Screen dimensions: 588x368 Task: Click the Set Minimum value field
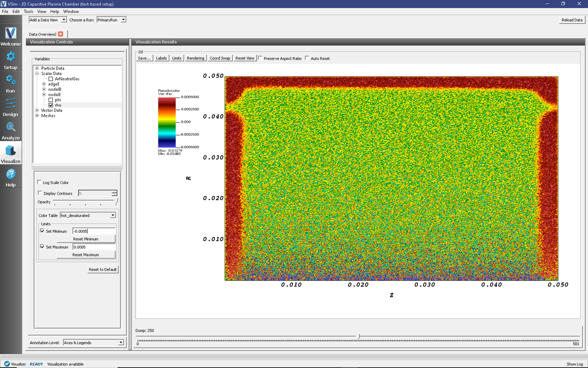pyautogui.click(x=94, y=231)
